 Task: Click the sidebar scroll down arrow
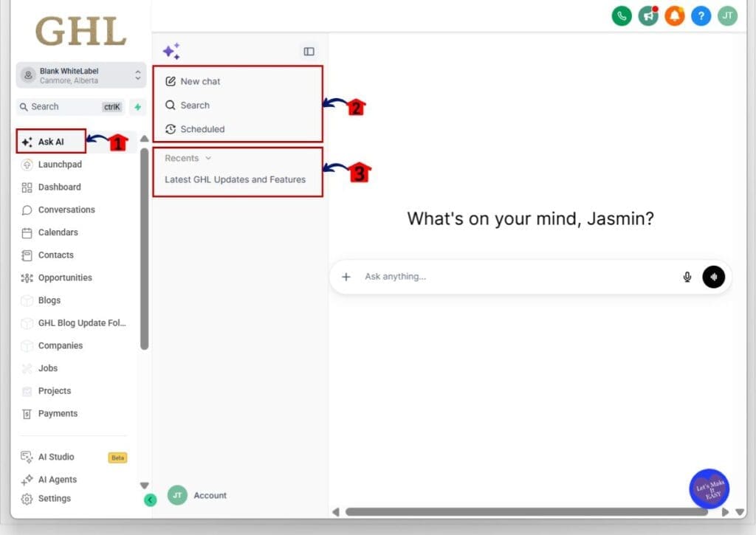pos(144,486)
